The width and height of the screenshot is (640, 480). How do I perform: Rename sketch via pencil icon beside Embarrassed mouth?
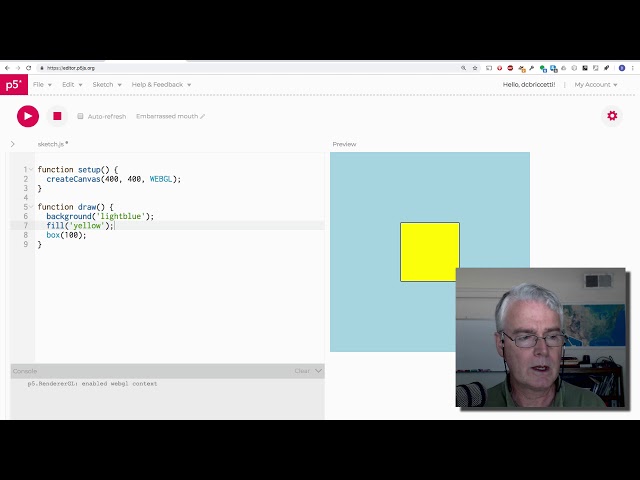(202, 116)
